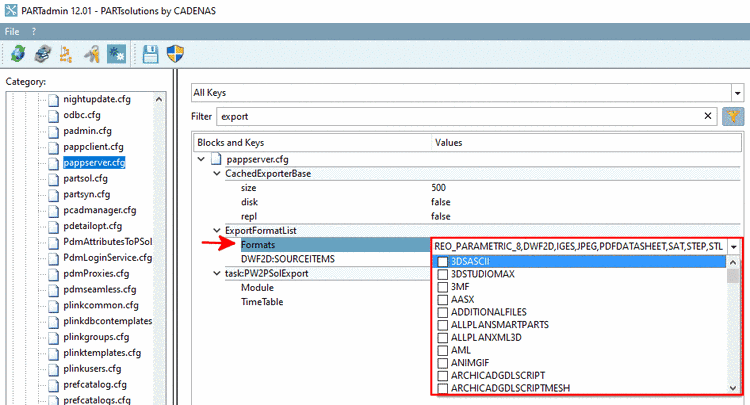Select PdmAttributesToPSol in category list
Viewport: 750px width, 405px height.
(108, 242)
